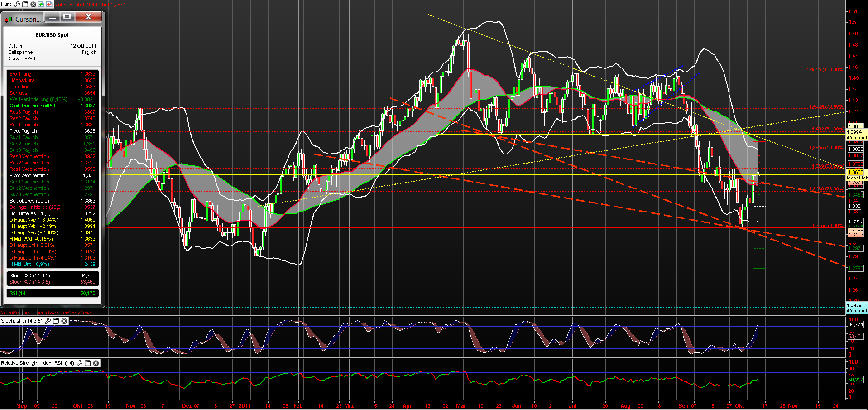The width and height of the screenshot is (868, 410).
Task: Select the highlighted RSI (14) row
Action: (x=52, y=293)
